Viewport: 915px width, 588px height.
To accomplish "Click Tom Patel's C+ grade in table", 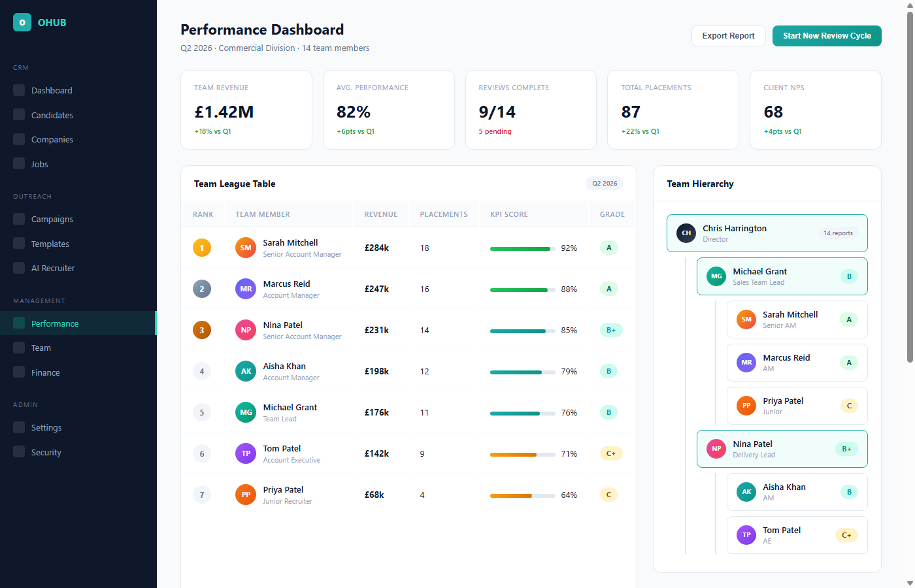I will [611, 453].
